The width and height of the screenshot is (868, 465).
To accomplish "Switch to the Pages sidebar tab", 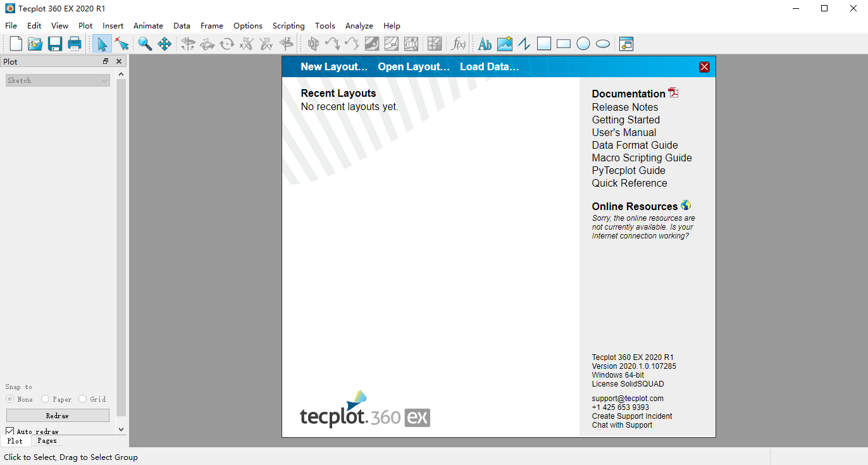I will (x=47, y=441).
